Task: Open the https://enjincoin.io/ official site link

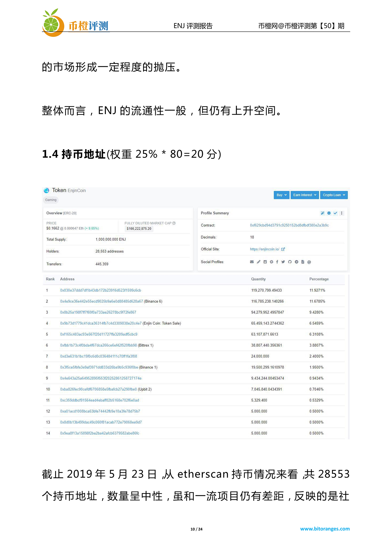Action: tap(264, 249)
